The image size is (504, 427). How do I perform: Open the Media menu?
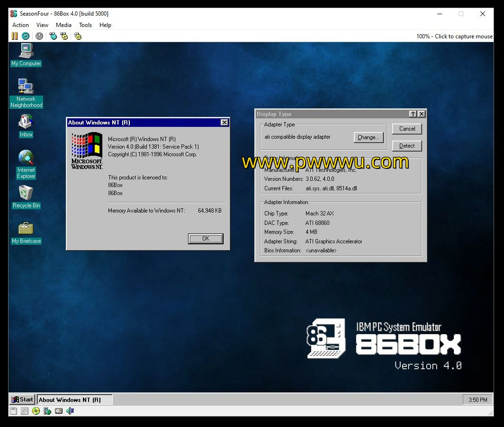(63, 25)
